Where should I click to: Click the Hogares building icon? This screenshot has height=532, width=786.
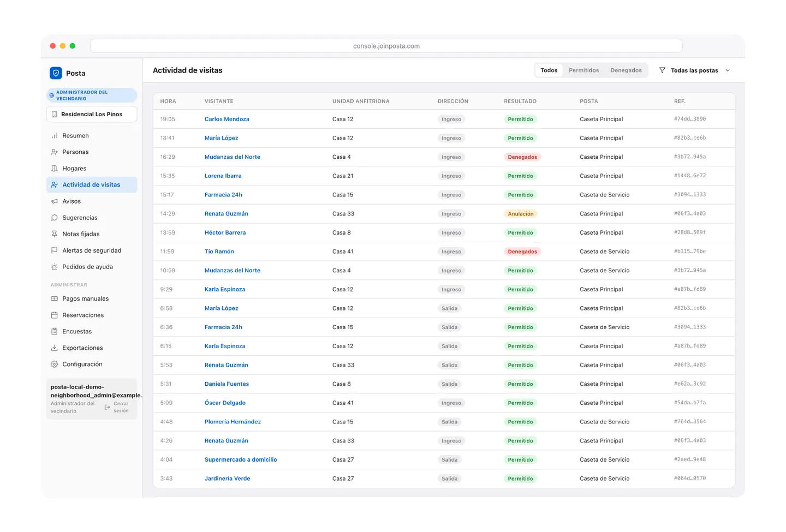click(x=55, y=169)
